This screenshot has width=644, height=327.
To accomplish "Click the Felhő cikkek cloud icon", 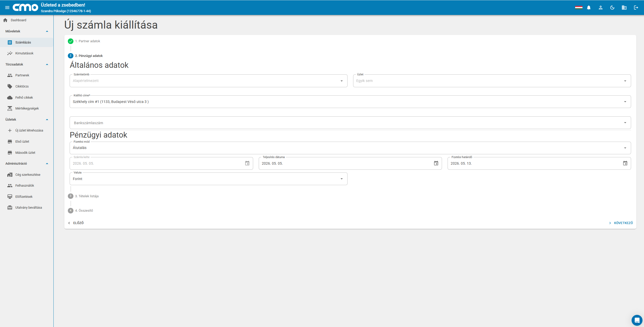I will pos(10,98).
